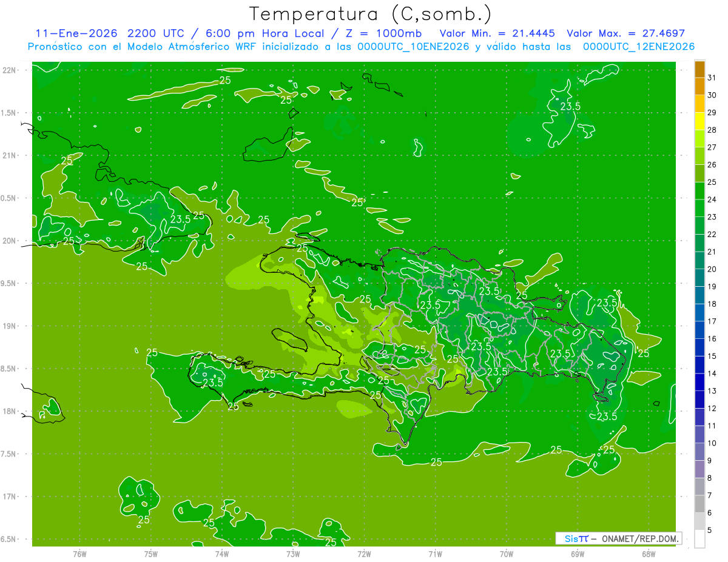Click the '17N' latitude label
728x562 pixels.
(10, 497)
